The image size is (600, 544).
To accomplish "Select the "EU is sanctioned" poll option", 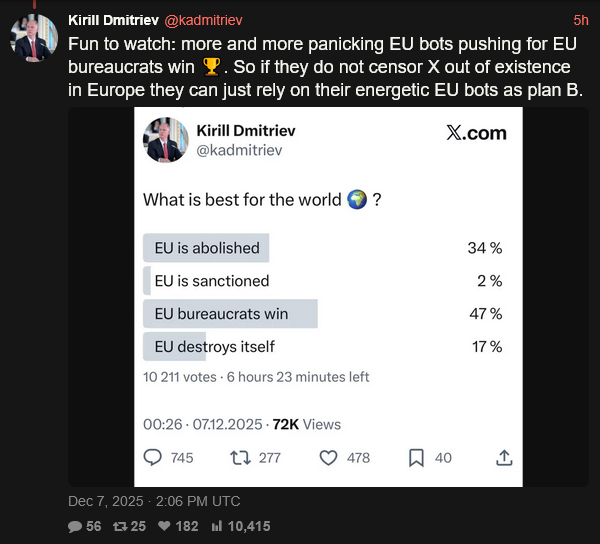I will coord(211,281).
